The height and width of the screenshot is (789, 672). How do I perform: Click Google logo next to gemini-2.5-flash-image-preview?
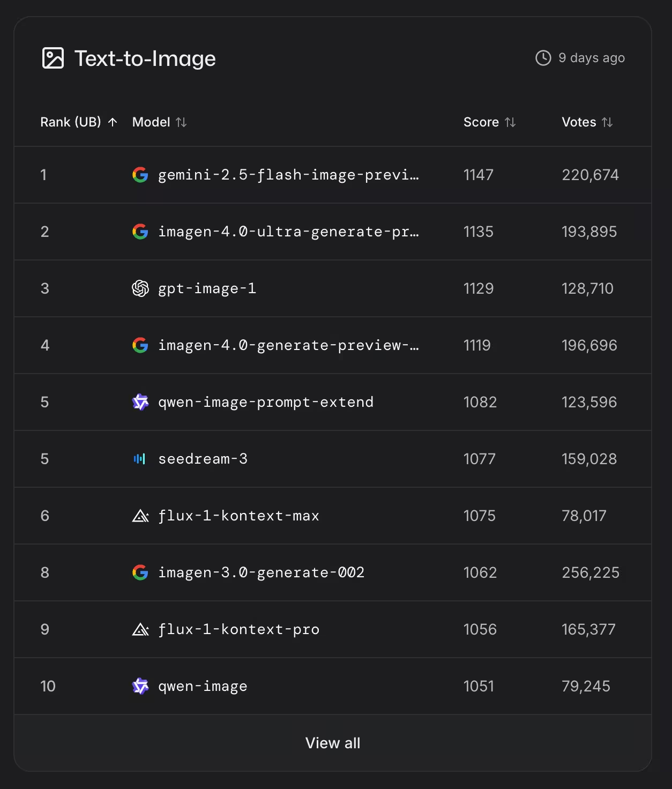pyautogui.click(x=140, y=175)
